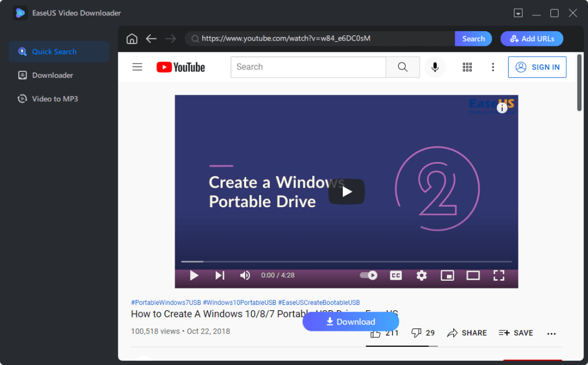Open YouTube hamburger guide menu
Screen dimensions: 588x365
(x=138, y=67)
